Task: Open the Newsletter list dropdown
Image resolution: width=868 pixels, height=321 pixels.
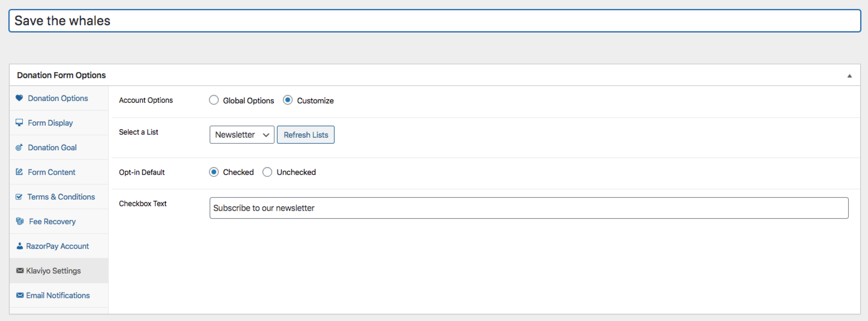Action: [242, 135]
